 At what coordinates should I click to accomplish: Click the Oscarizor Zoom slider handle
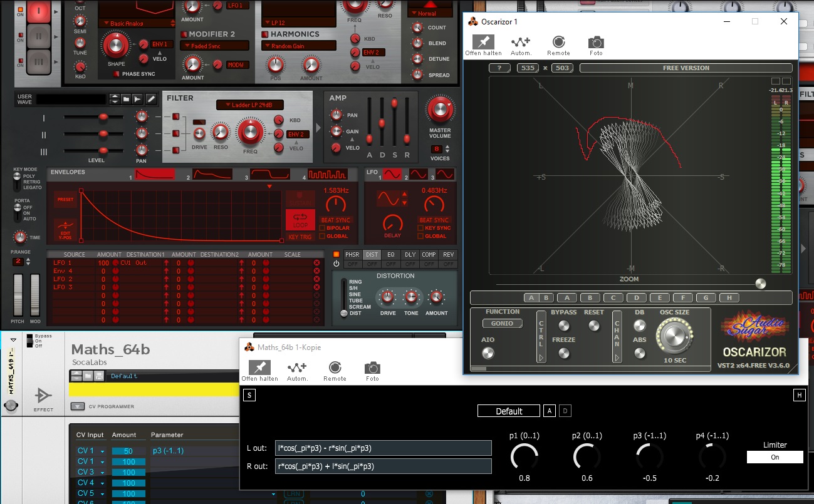click(x=760, y=284)
